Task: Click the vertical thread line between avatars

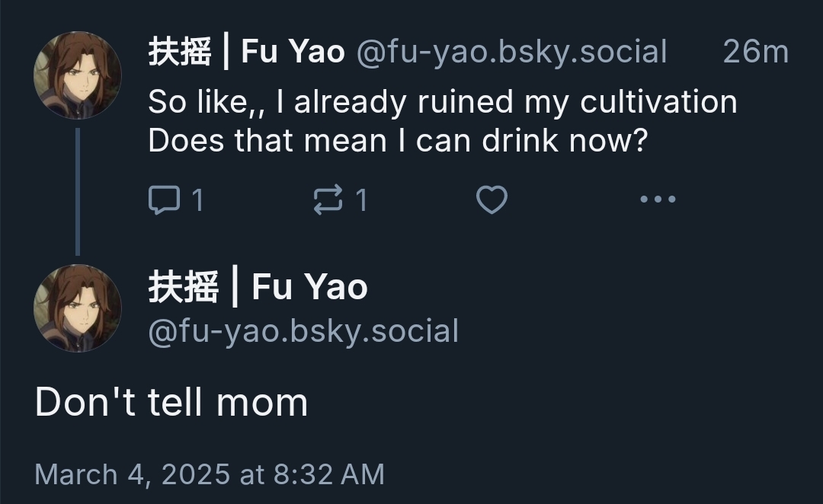Action: point(77,190)
